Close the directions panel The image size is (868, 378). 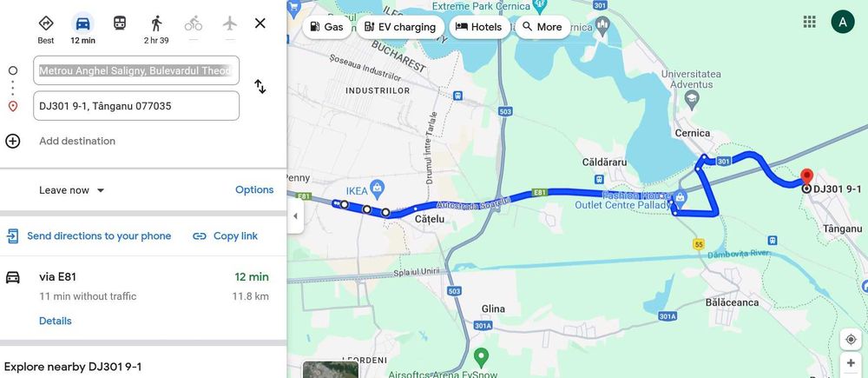click(x=260, y=23)
